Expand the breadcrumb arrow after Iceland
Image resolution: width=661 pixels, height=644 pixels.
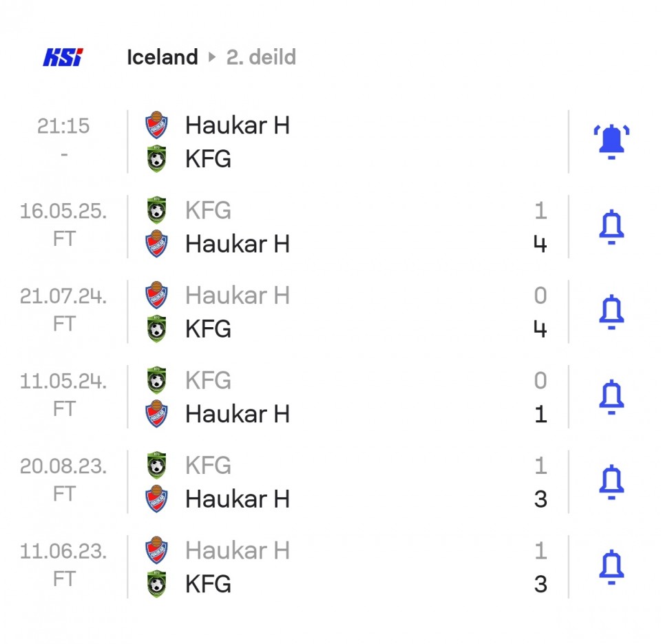pyautogui.click(x=212, y=57)
